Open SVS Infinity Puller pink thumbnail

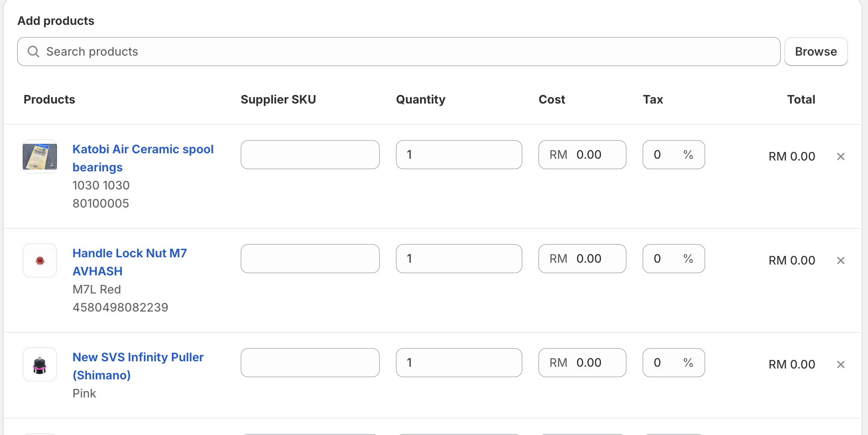click(40, 364)
